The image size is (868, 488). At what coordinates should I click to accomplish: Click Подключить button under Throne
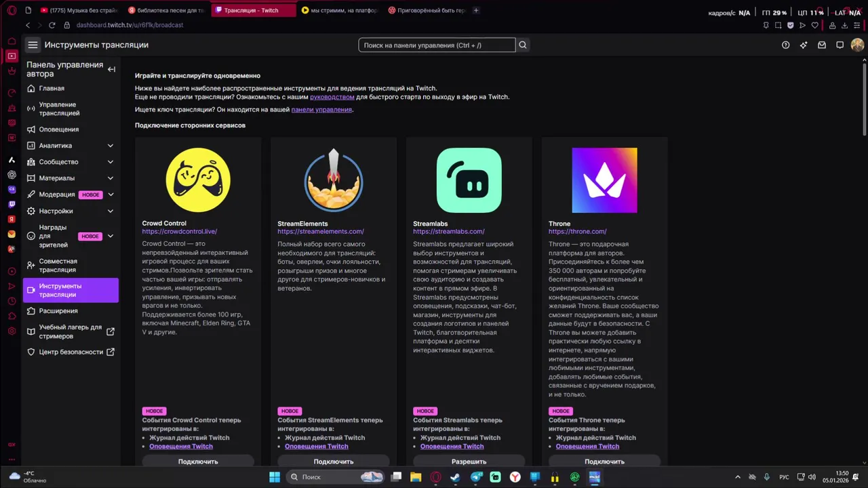click(605, 461)
